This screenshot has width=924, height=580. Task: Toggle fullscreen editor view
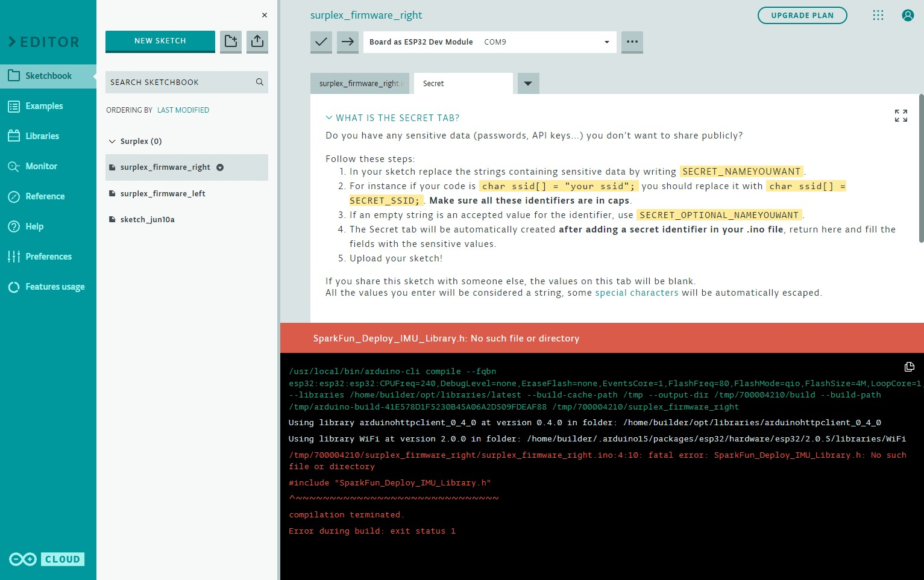tap(900, 116)
